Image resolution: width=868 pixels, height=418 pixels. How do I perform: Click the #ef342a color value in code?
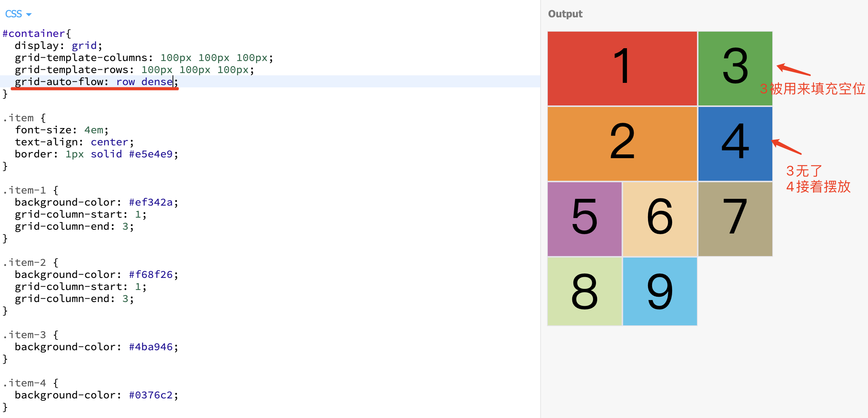[151, 202]
